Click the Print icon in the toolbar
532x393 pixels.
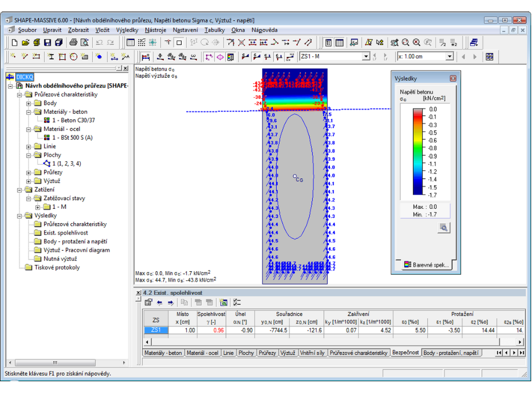tap(73, 42)
